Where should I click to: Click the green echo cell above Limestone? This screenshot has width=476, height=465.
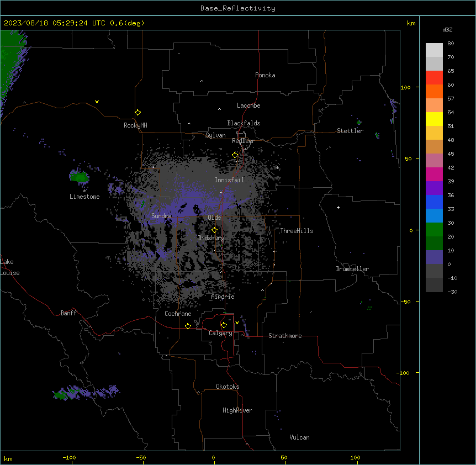tap(80, 177)
